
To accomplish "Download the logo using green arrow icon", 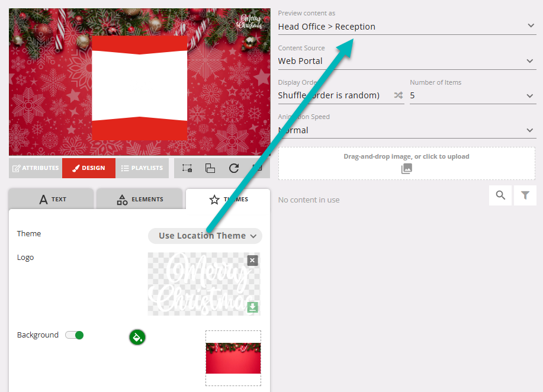I will (252, 307).
